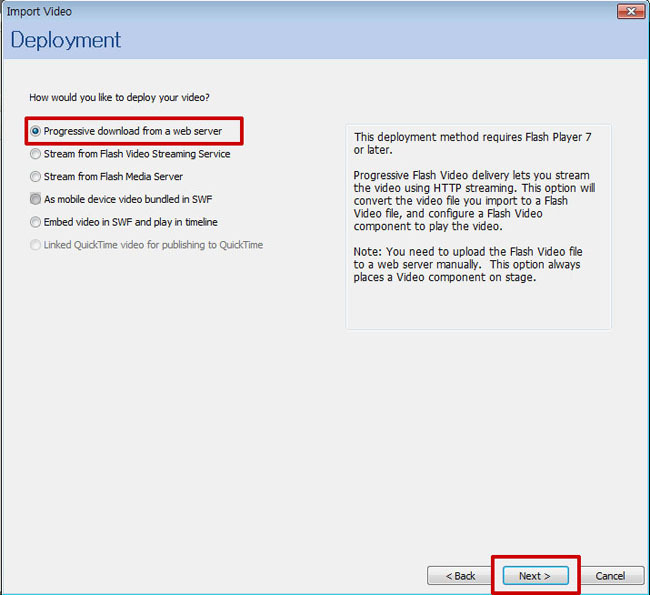
Task: Close the Import Video dialog window
Action: point(631,11)
